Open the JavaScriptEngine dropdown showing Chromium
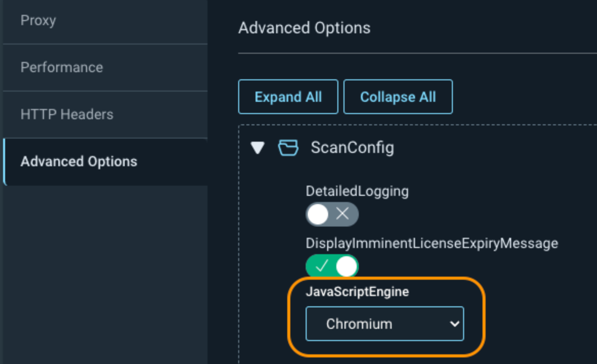The image size is (597, 364). point(384,324)
